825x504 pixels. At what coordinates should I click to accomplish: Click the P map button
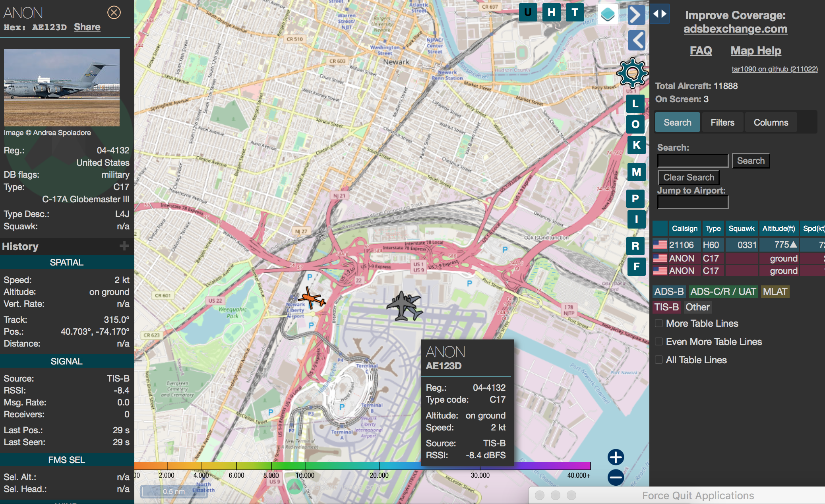[x=635, y=199]
